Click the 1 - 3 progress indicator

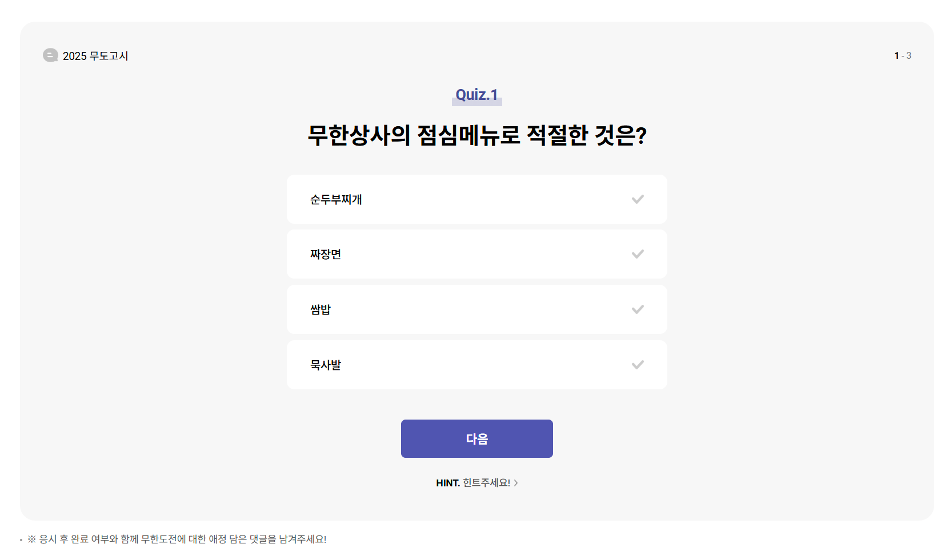pyautogui.click(x=902, y=55)
